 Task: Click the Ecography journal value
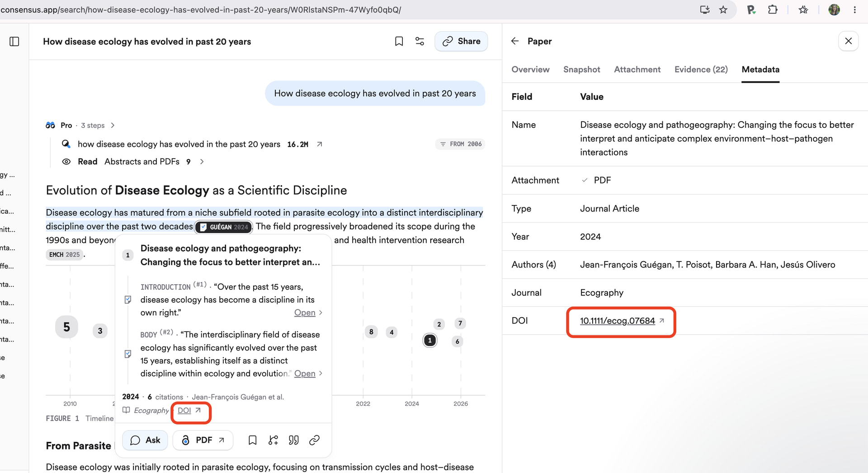(602, 293)
